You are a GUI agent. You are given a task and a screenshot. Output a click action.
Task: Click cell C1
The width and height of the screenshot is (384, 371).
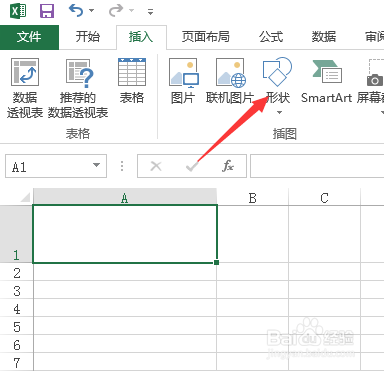click(324, 234)
